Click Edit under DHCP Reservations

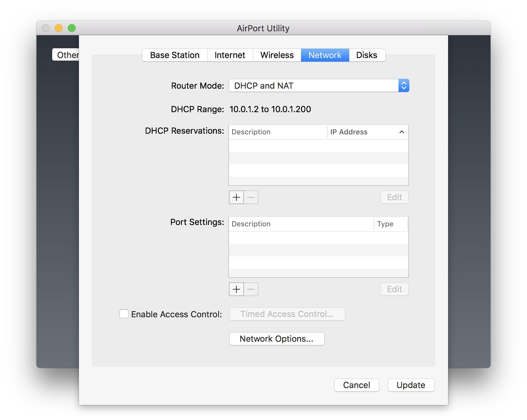(395, 197)
